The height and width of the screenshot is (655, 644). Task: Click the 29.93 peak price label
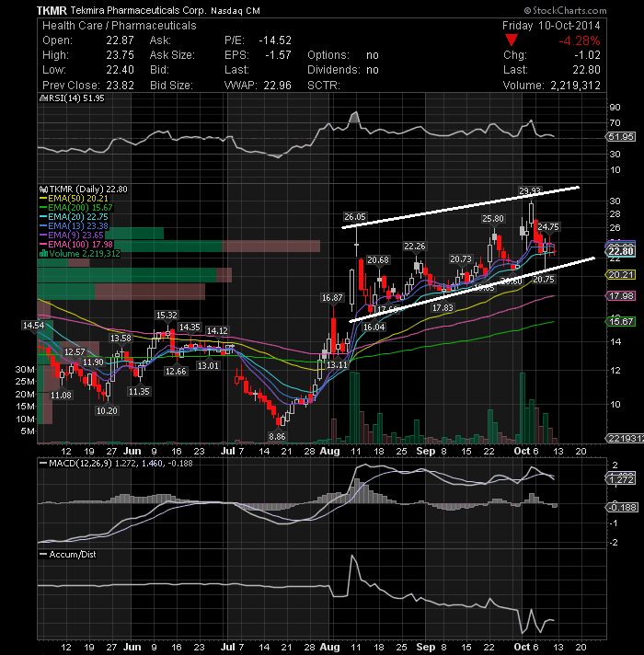point(530,191)
